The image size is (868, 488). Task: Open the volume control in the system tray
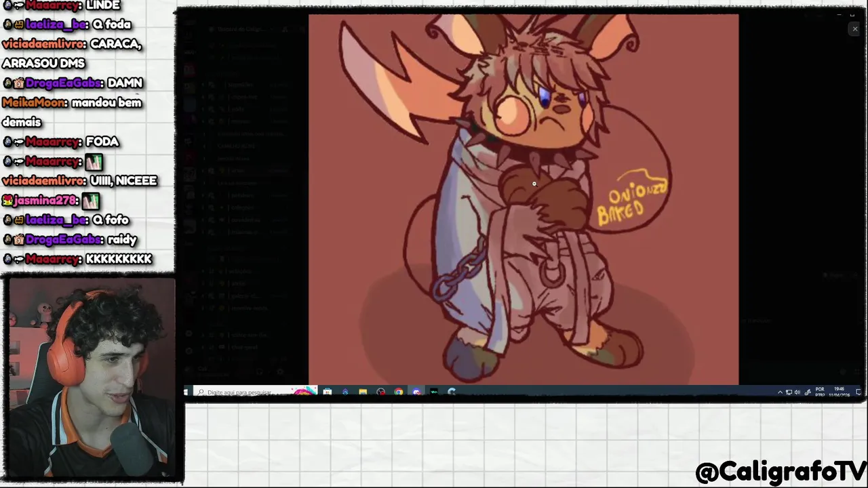click(x=797, y=392)
